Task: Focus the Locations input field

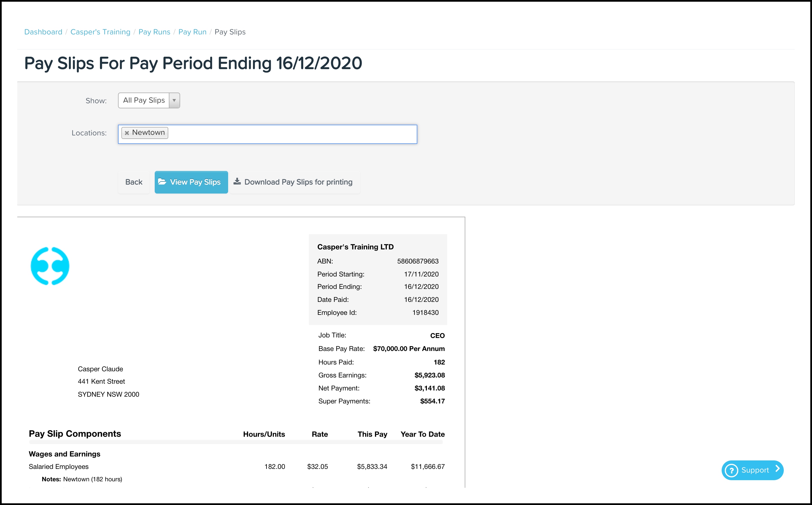Action: coord(291,134)
